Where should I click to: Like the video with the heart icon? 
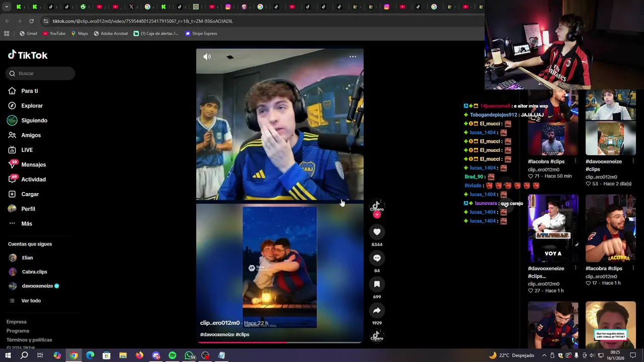[x=377, y=232]
